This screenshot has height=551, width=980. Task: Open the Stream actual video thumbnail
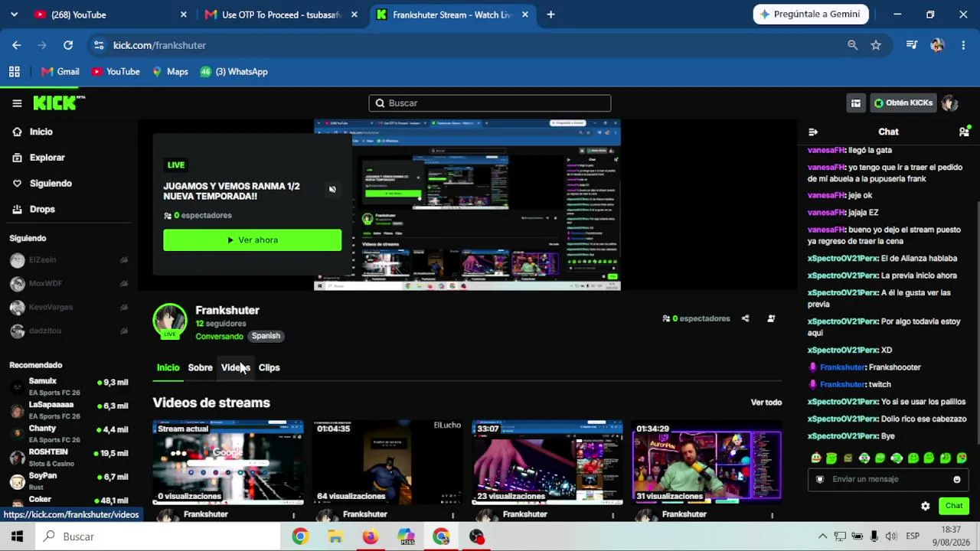[228, 462]
